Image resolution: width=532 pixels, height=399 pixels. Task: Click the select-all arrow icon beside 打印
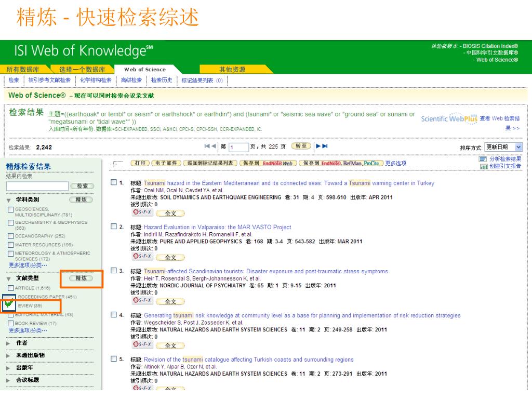coord(116,164)
